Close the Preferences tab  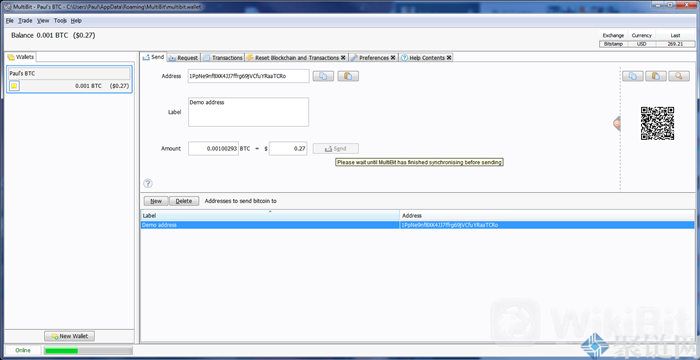click(393, 58)
